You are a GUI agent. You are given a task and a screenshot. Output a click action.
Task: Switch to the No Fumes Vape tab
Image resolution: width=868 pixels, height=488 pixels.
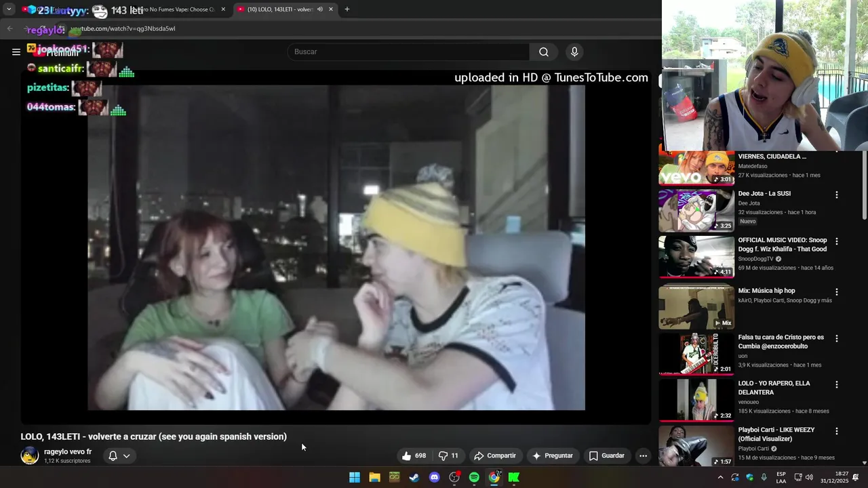coord(178,9)
